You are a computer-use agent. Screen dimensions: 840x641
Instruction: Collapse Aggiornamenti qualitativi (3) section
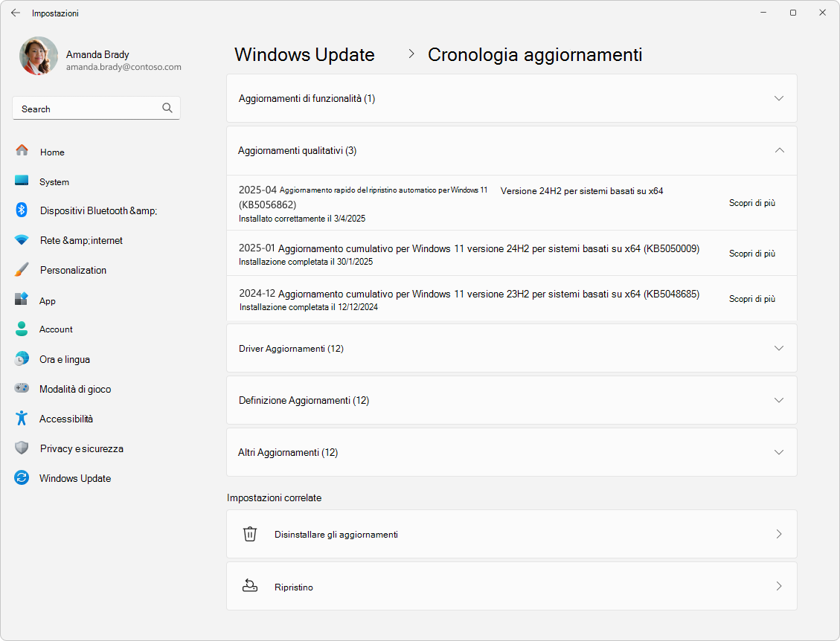coord(512,150)
